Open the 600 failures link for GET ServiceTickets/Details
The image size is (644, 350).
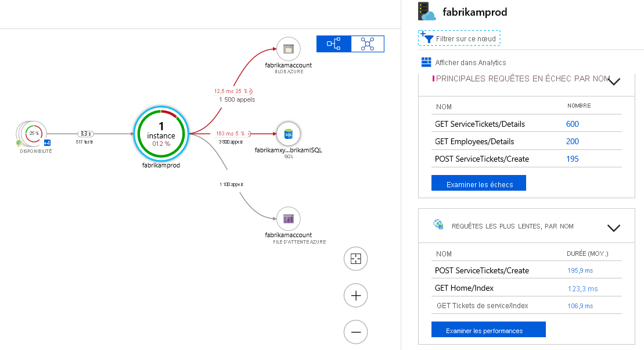(572, 124)
